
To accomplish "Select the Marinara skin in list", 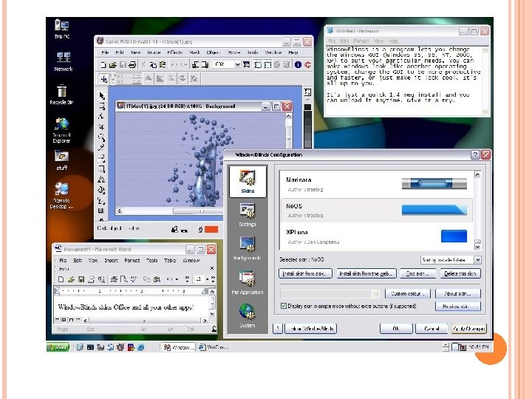I will 377,185.
